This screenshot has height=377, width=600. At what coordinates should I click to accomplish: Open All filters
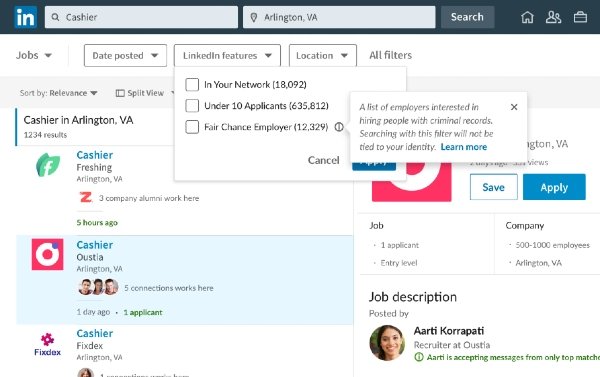390,55
